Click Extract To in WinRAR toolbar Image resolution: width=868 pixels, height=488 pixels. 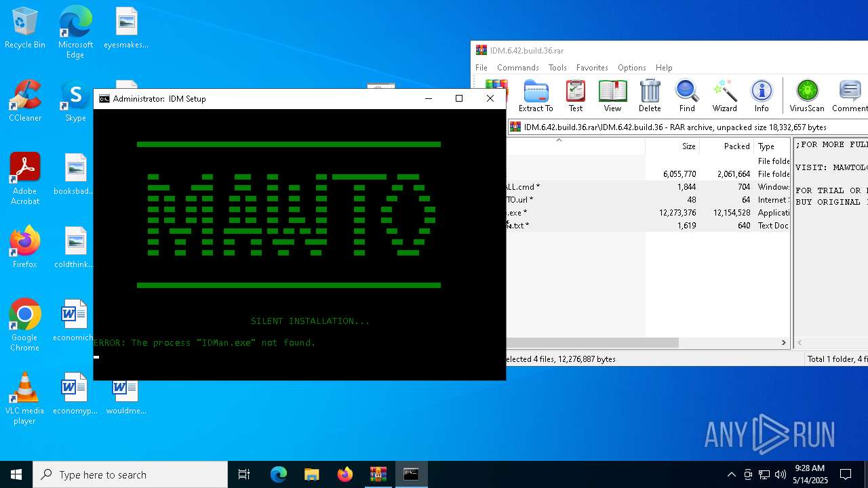click(x=536, y=96)
